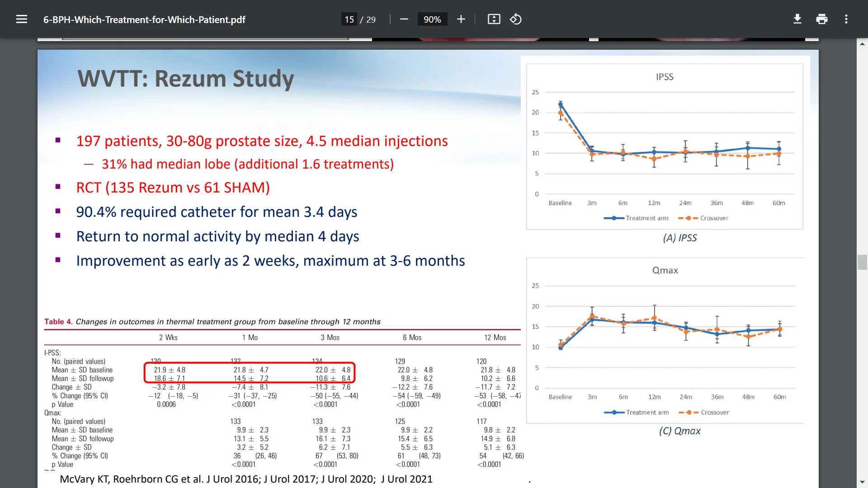Image resolution: width=868 pixels, height=488 pixels.
Task: Click the 'IPSS' chart title
Action: tap(665, 77)
